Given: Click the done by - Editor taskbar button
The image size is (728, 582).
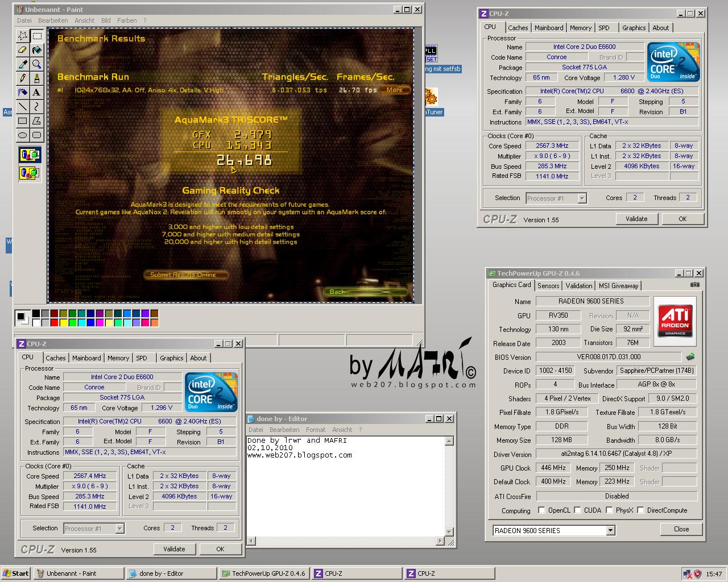Looking at the screenshot, I should (171, 573).
